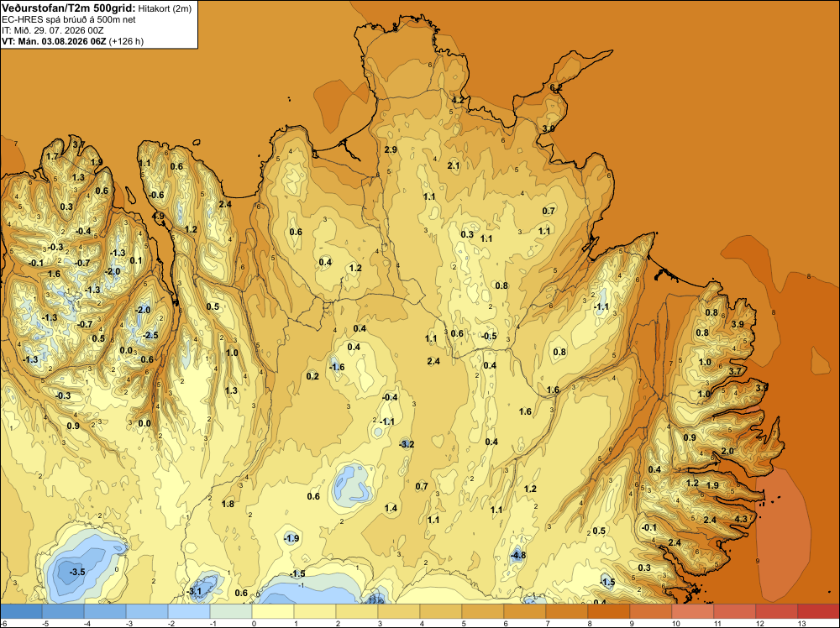This screenshot has height=628, width=840.
Task: Click the -3.5 value in the blue glacier area
Action: click(x=77, y=572)
